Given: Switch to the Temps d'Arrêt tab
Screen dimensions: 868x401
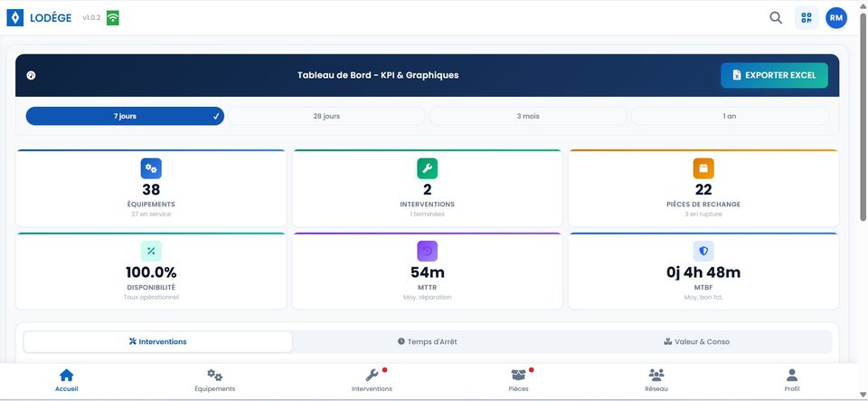Looking at the screenshot, I should [428, 342].
